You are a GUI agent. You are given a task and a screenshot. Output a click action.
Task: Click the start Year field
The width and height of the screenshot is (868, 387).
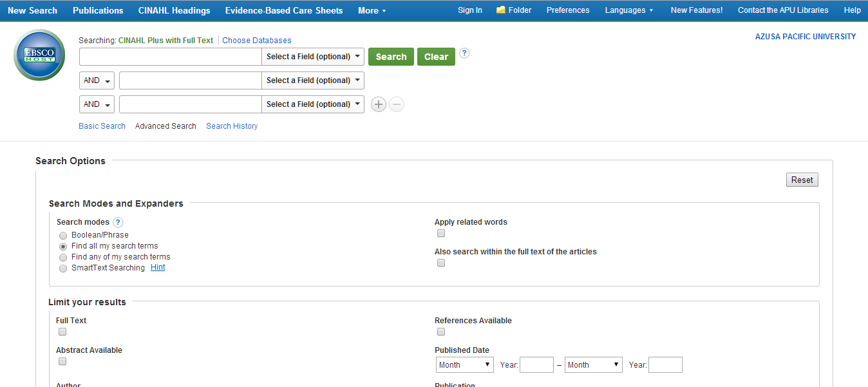pyautogui.click(x=536, y=365)
